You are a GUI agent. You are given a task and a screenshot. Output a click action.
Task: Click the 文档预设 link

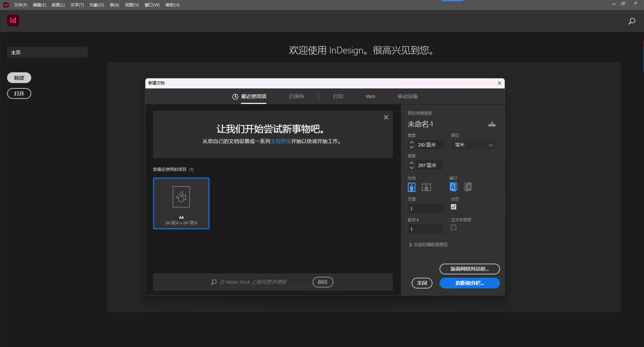[x=281, y=141]
